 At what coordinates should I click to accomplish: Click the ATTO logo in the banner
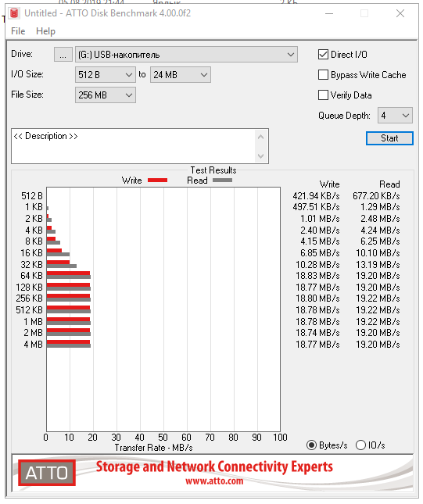[47, 473]
